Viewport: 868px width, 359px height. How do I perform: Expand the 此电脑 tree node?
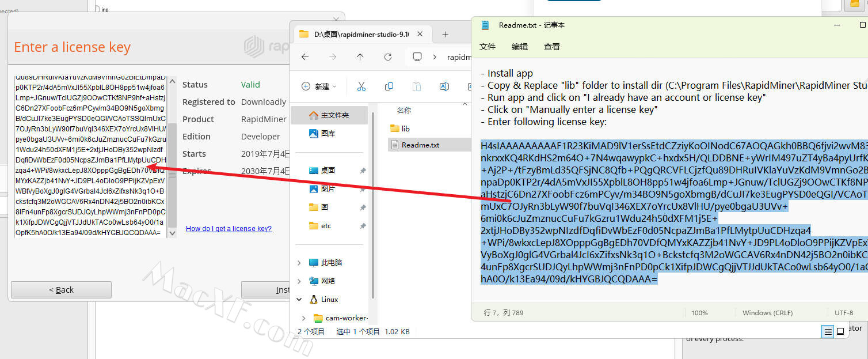pos(299,263)
